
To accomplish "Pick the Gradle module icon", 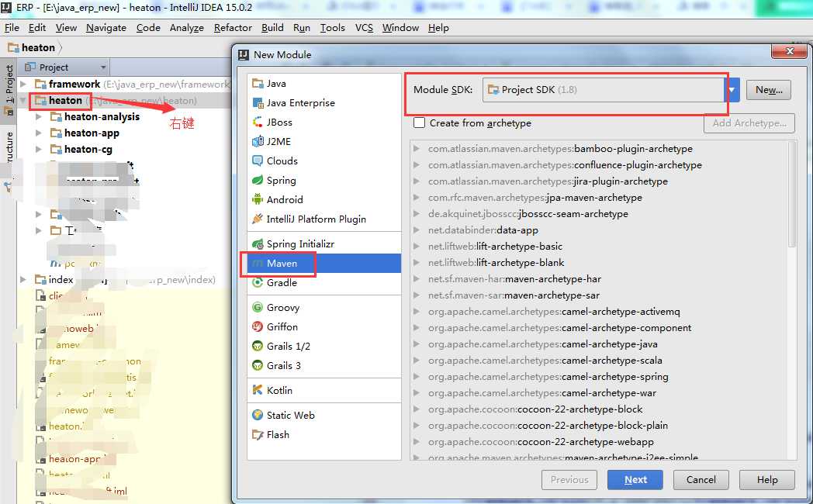I will [258, 283].
